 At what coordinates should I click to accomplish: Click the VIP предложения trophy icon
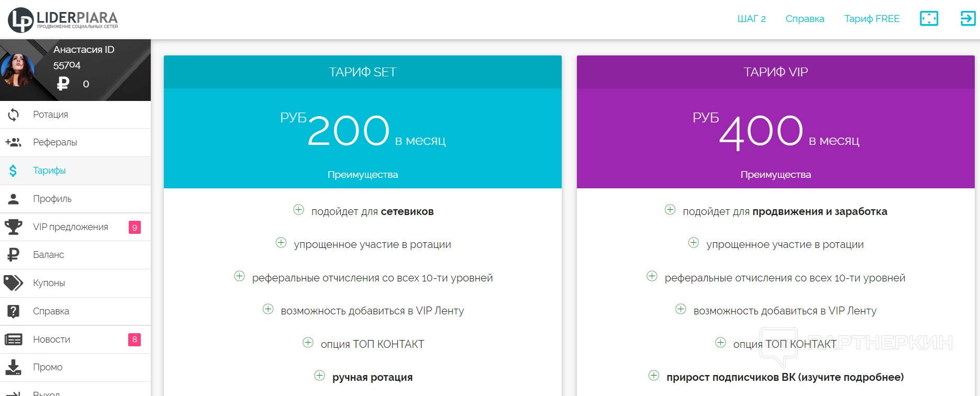point(13,227)
